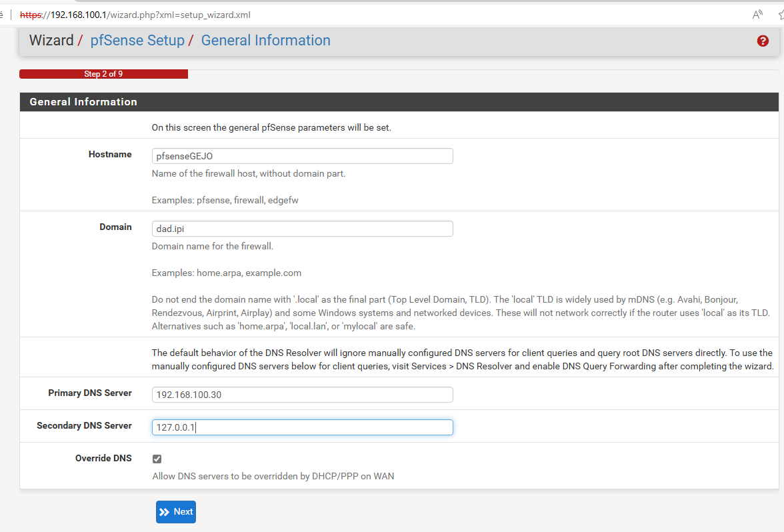Image resolution: width=784 pixels, height=532 pixels.
Task: Click the Primary DNS Server field
Action: pos(303,395)
